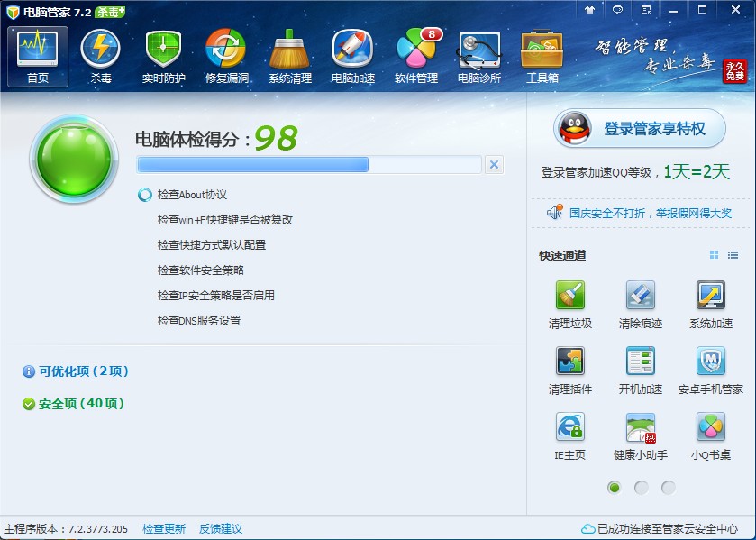The image size is (756, 540).
Task: Select the second quick channel page dot
Action: pyautogui.click(x=642, y=488)
